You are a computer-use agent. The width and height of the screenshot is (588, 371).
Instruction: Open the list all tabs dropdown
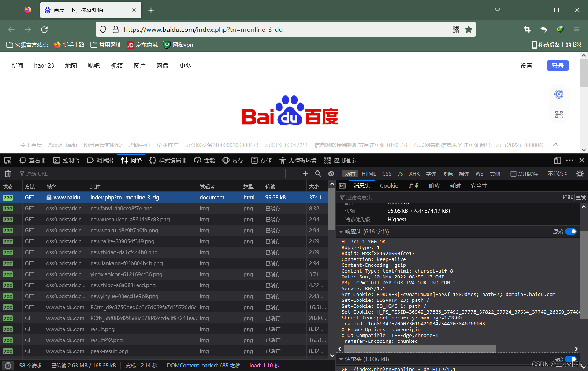pos(497,10)
